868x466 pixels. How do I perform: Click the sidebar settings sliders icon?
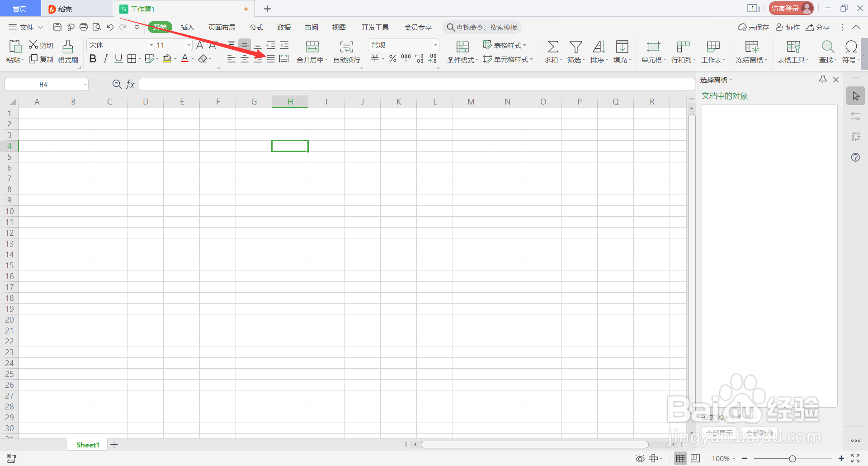click(855, 116)
